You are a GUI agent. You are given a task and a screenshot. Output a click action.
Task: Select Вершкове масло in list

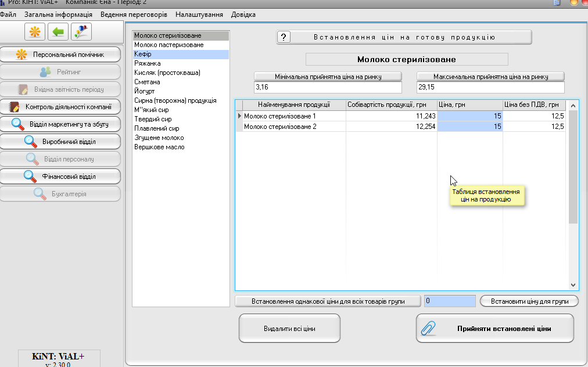181,147
